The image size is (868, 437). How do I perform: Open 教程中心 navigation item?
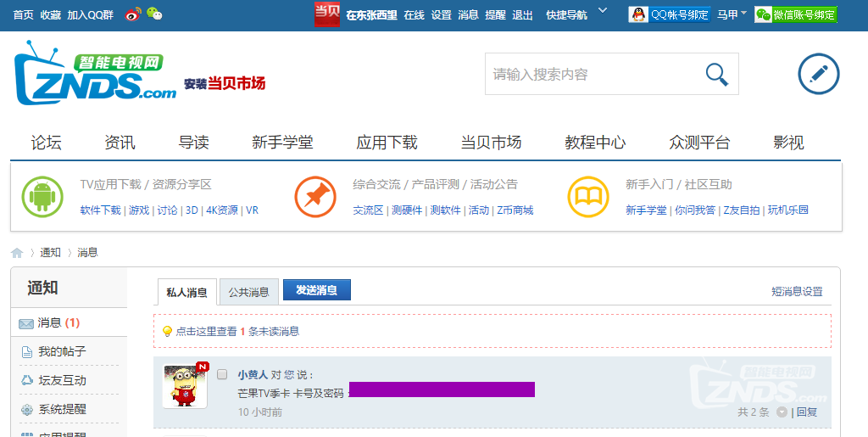[x=595, y=143]
